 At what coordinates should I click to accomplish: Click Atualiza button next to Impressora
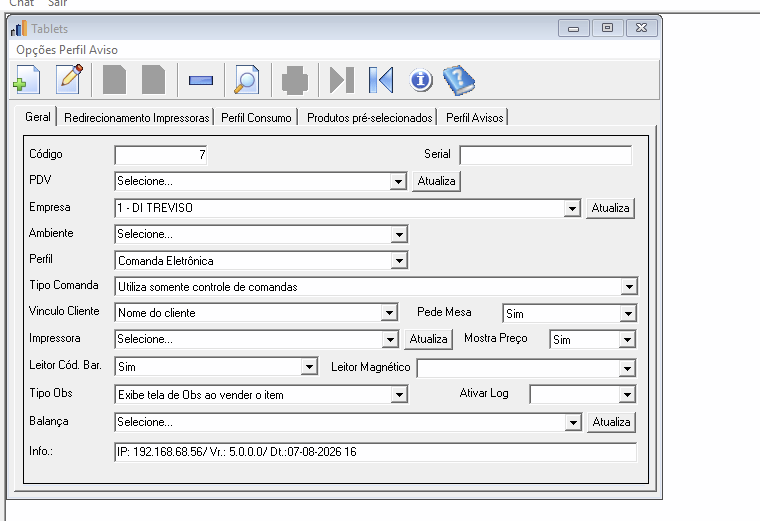[x=428, y=339]
